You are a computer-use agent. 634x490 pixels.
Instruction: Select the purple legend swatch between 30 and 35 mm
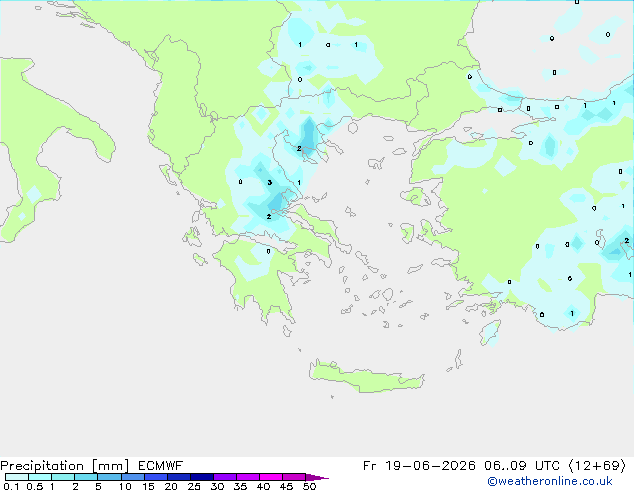[225, 477]
